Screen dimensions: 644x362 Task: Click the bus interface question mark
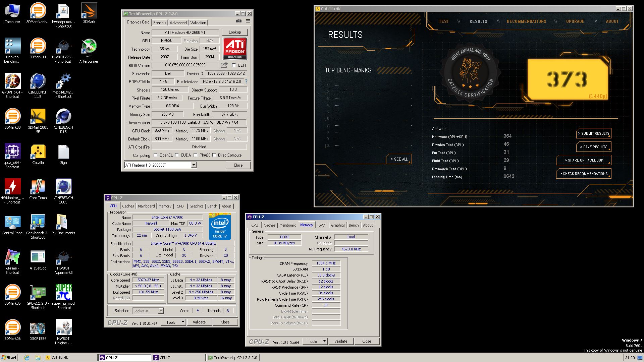coord(246,81)
